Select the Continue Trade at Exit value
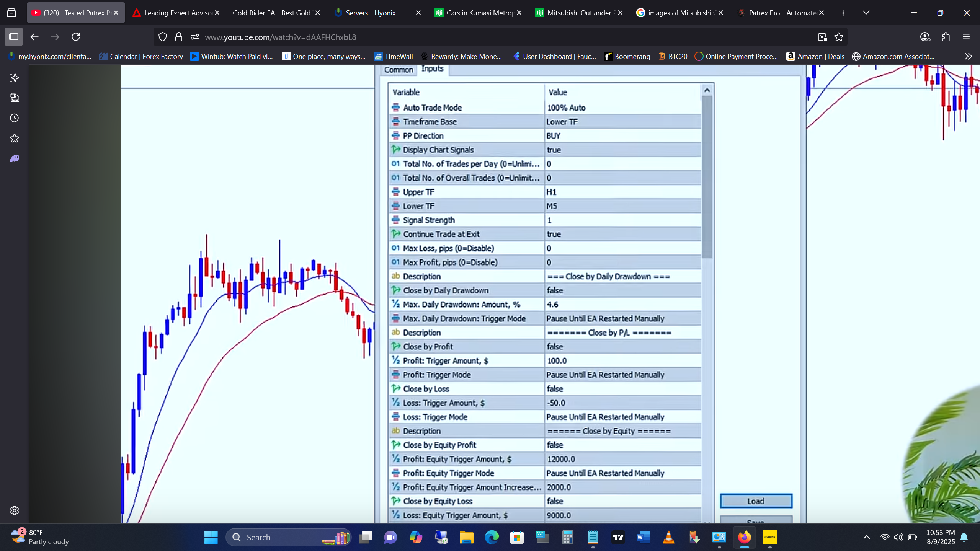980x551 pixels. click(x=623, y=234)
